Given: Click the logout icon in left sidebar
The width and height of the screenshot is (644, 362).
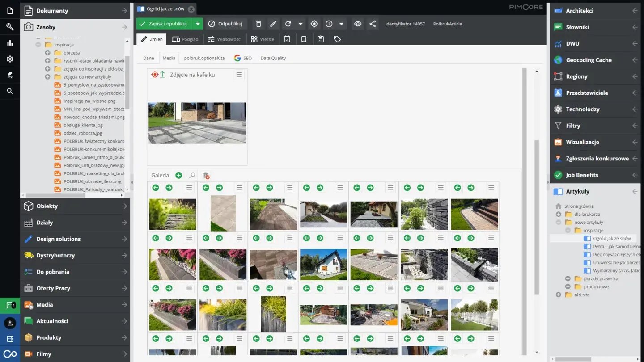Looking at the screenshot, I should pos(10,339).
